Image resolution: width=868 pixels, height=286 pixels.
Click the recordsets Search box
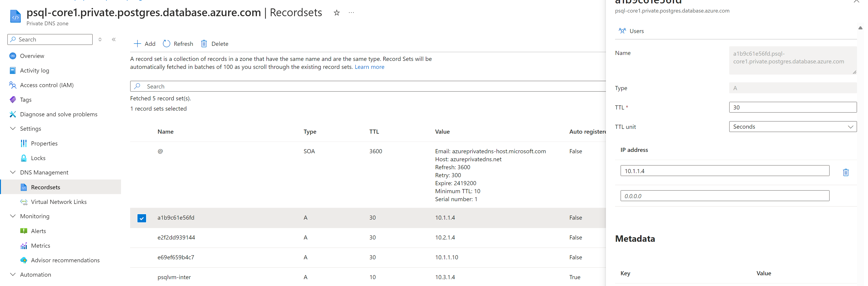[x=368, y=86]
